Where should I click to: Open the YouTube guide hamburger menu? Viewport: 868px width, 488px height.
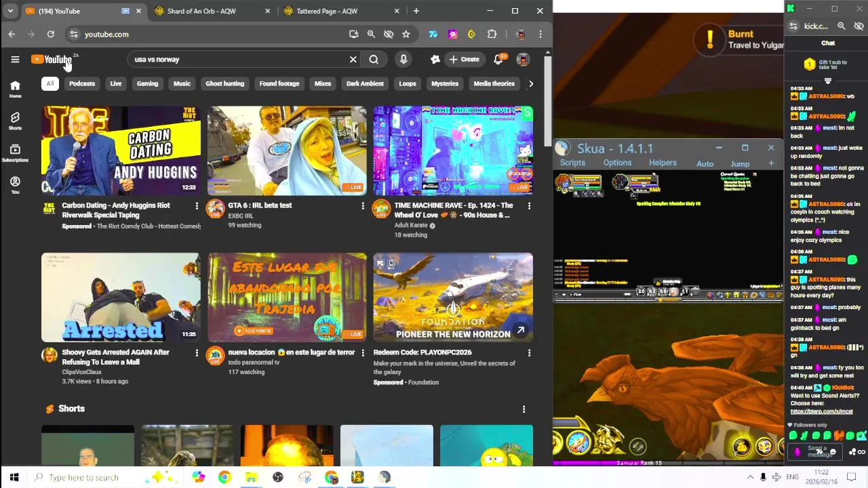pos(15,60)
